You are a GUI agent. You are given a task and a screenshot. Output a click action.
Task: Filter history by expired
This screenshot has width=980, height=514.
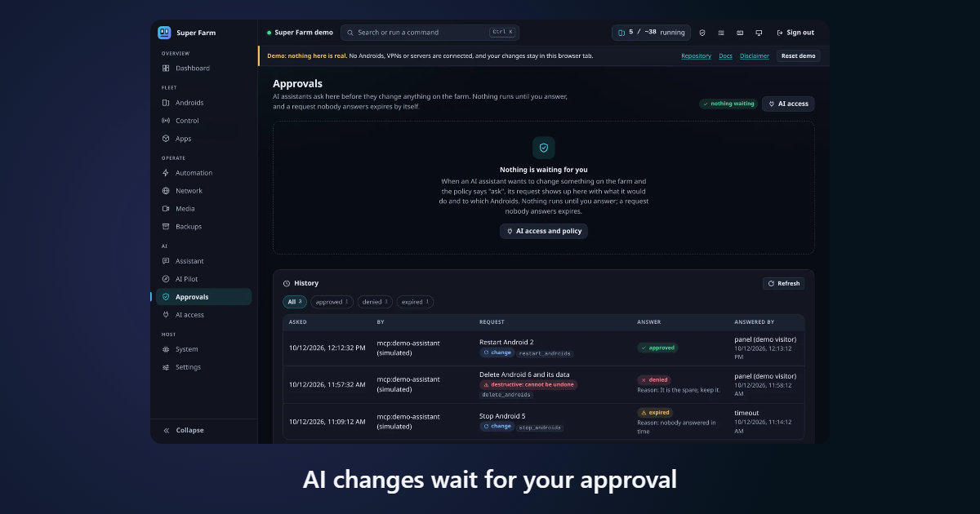(x=415, y=302)
